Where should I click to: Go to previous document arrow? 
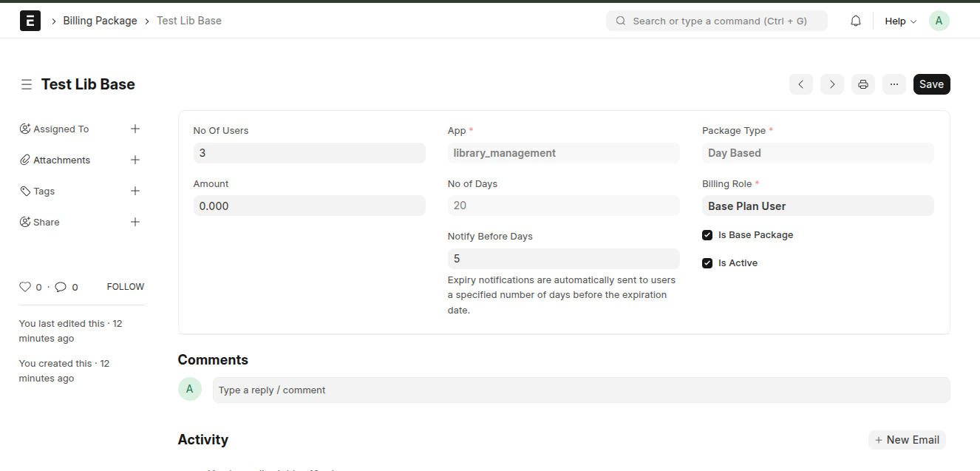tap(800, 84)
